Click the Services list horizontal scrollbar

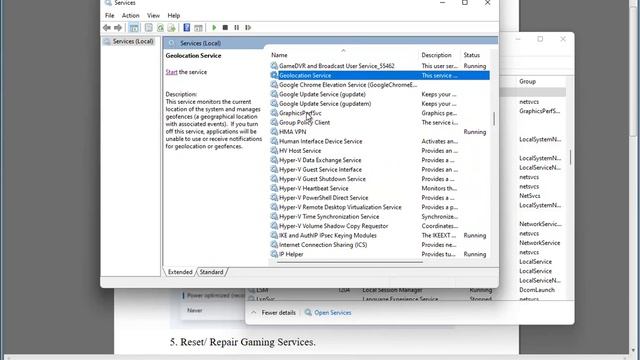(x=349, y=262)
